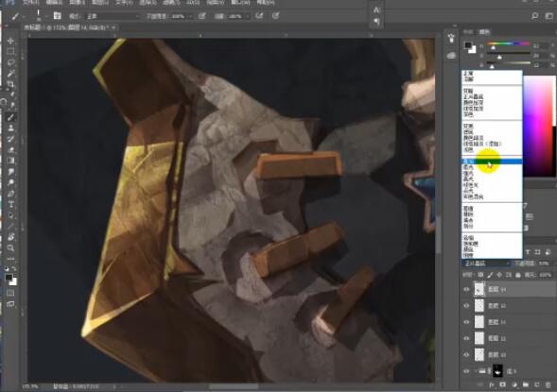Viewport: 557px width, 392px height.
Task: Toggle airbrush build-up icon
Action: coord(260,16)
